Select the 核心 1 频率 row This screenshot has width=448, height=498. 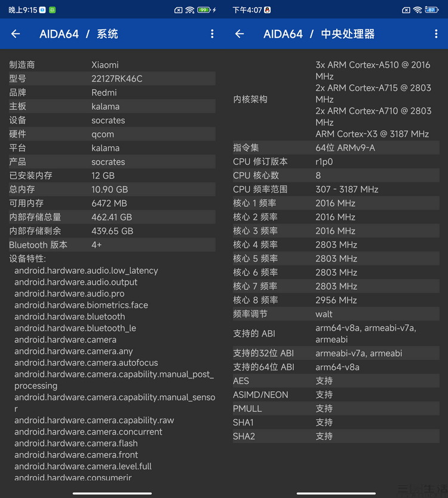(336, 203)
